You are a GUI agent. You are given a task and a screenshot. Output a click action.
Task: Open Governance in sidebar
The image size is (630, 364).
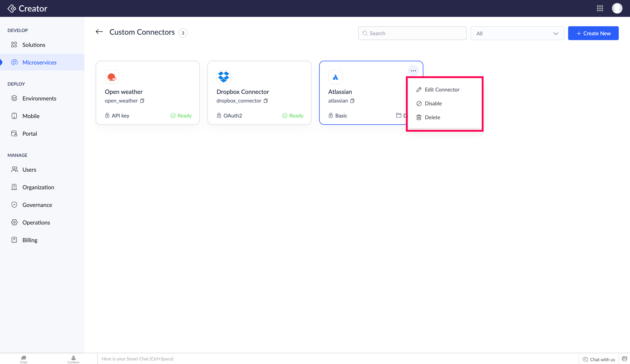point(37,205)
